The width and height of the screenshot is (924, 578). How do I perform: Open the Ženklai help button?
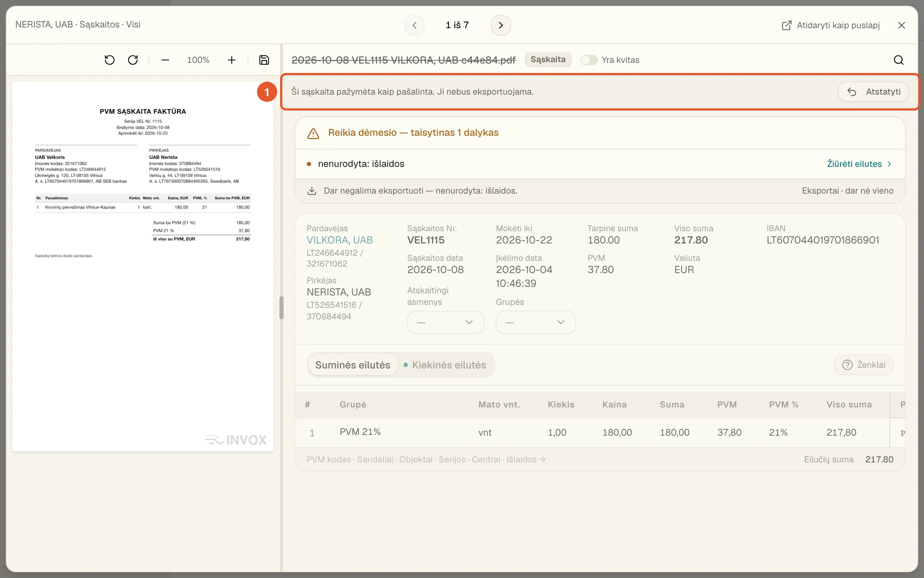coord(863,365)
